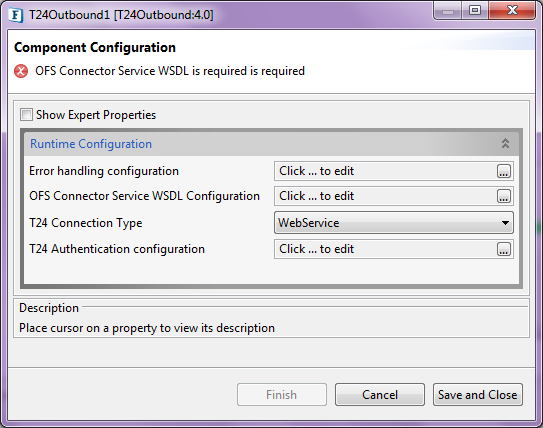Select the Error handling configuration property label

104,171
